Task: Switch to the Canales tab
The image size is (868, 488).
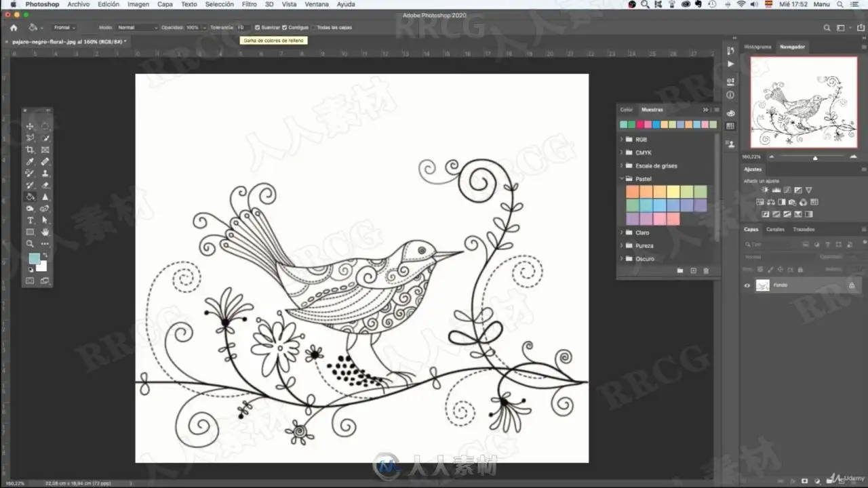Action: tap(775, 229)
